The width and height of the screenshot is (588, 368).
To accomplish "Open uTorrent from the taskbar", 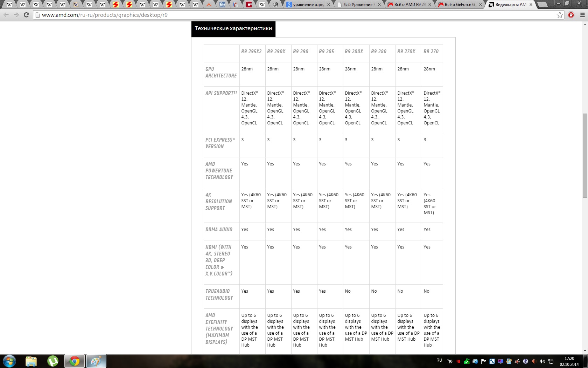I will point(53,361).
